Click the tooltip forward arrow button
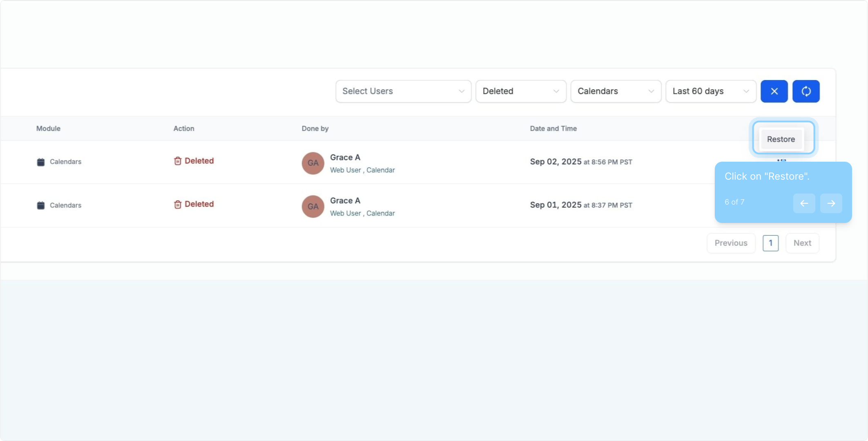 point(831,203)
